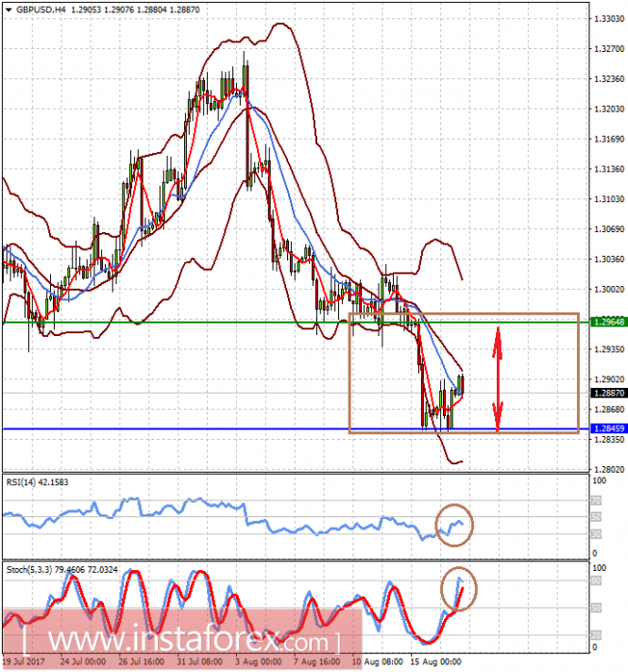Select the 15 Aug 00:00 time label
This screenshot has width=628, height=672.
(435, 662)
